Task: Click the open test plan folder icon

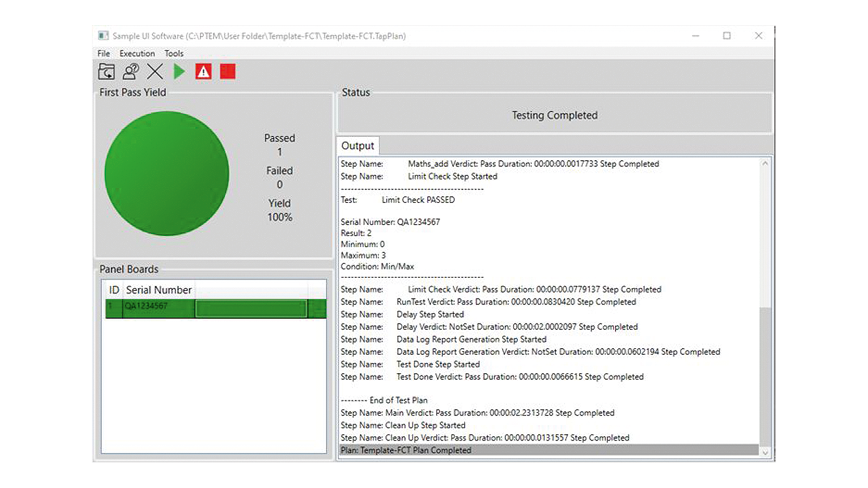Action: (x=106, y=72)
